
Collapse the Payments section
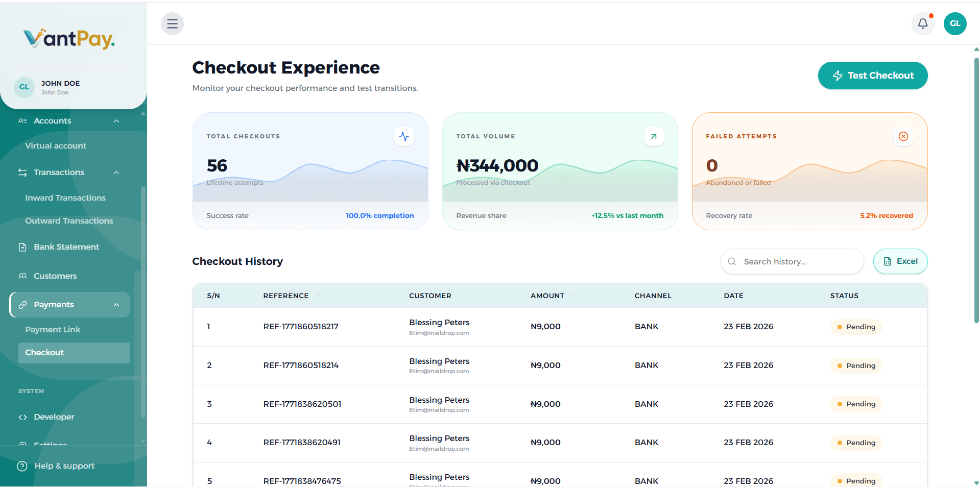click(116, 304)
